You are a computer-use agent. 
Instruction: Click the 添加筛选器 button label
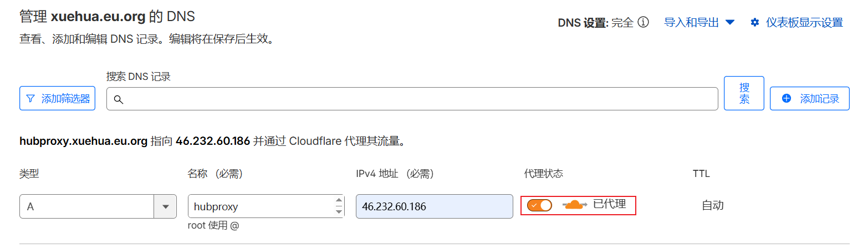coord(65,99)
